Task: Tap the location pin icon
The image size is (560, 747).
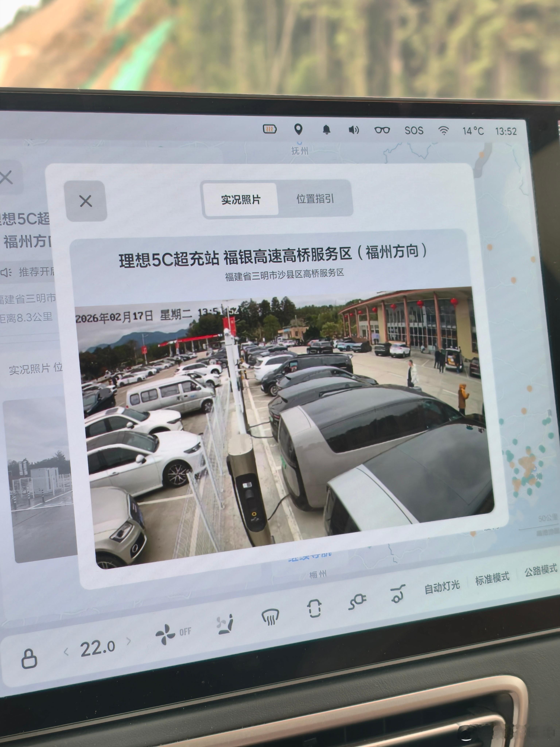Action: [298, 129]
